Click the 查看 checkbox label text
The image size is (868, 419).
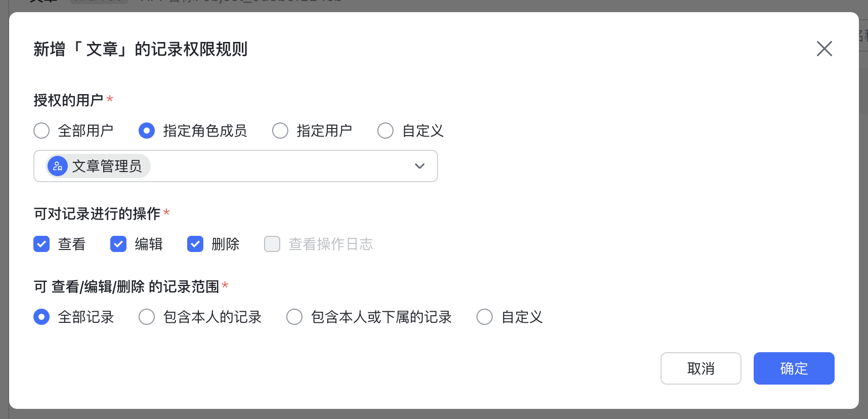[x=72, y=244]
